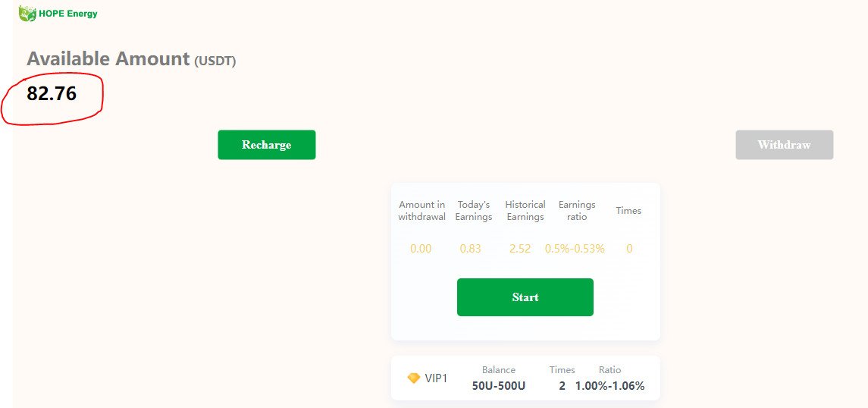Click the Amount in withdrawal label
This screenshot has height=408, width=868.
coord(421,211)
